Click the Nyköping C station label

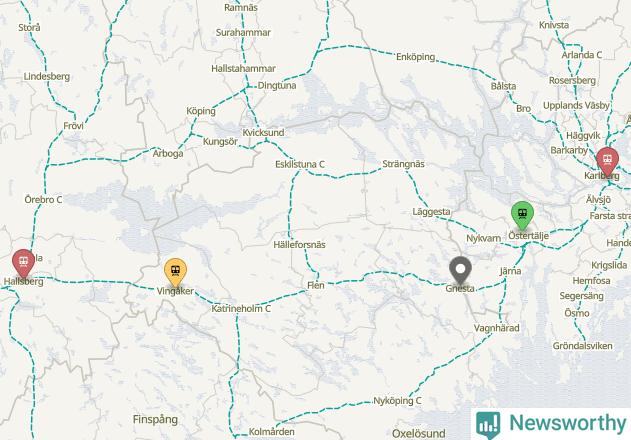tap(397, 401)
